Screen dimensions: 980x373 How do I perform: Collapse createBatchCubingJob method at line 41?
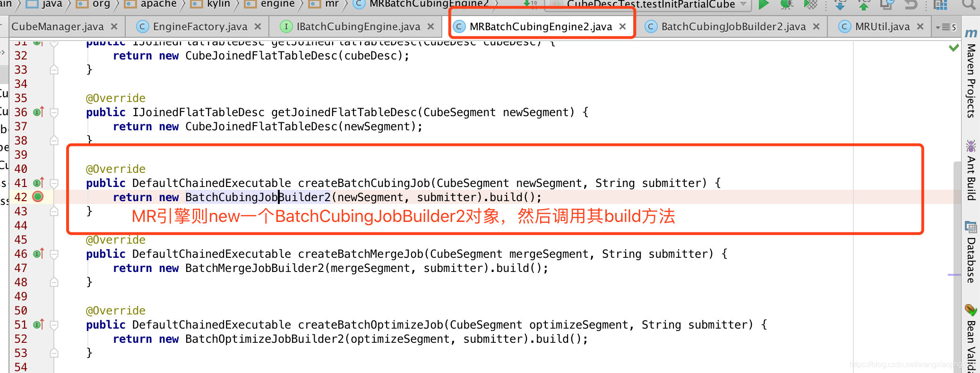coord(54,183)
